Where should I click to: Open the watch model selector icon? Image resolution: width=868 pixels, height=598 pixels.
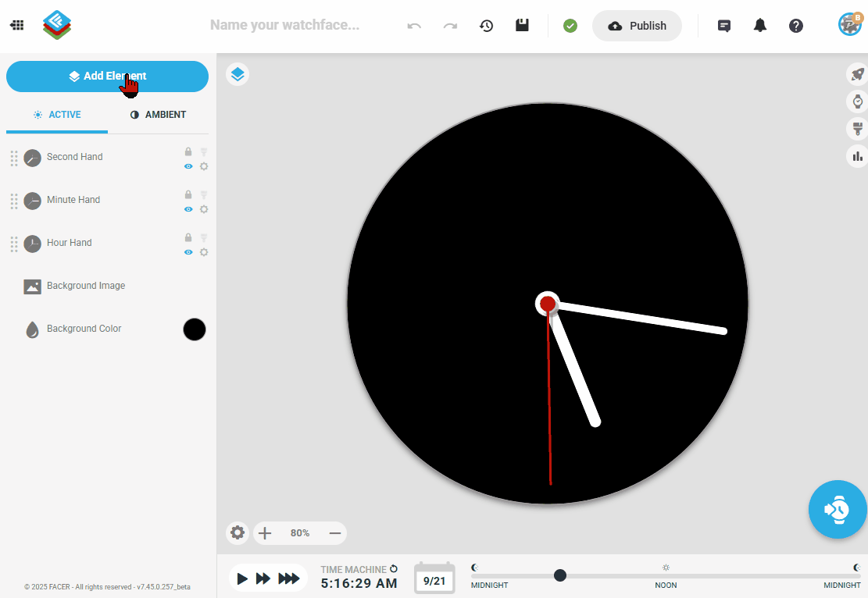[x=857, y=101]
